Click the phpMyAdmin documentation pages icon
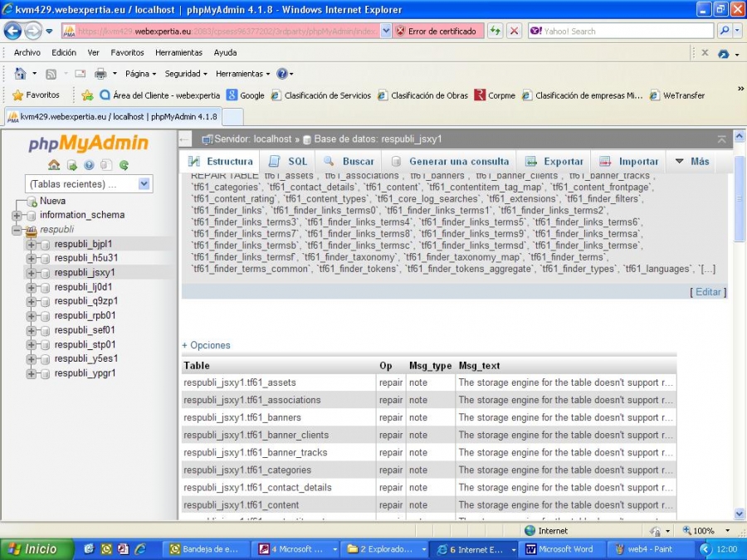This screenshot has height=560, width=747. pos(106,165)
